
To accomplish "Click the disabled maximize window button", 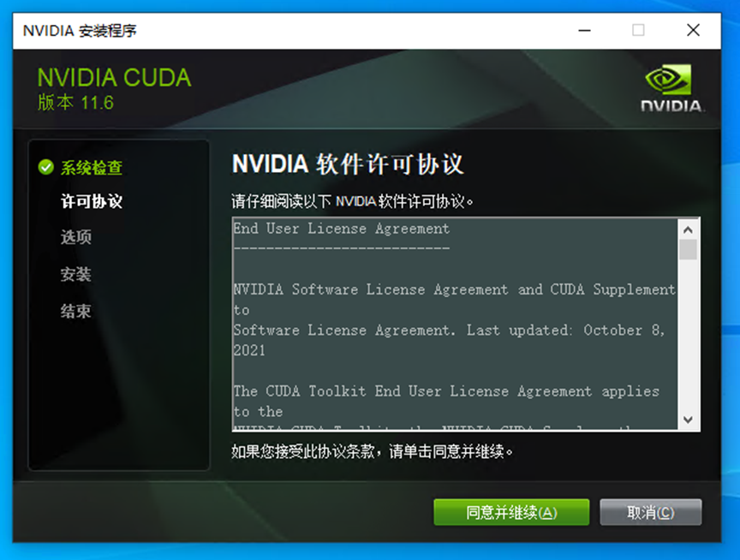I will pos(638,31).
